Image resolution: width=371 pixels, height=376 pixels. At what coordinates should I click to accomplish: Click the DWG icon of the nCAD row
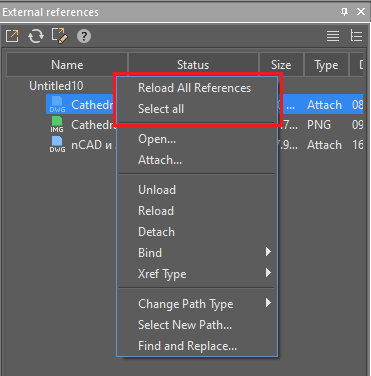coord(57,145)
